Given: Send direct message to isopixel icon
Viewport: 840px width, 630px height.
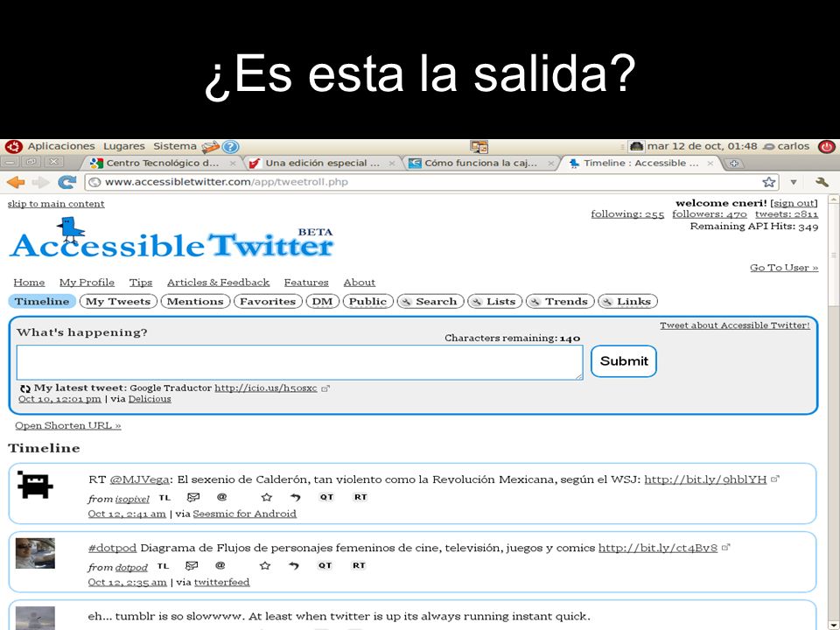Looking at the screenshot, I should click(x=193, y=497).
